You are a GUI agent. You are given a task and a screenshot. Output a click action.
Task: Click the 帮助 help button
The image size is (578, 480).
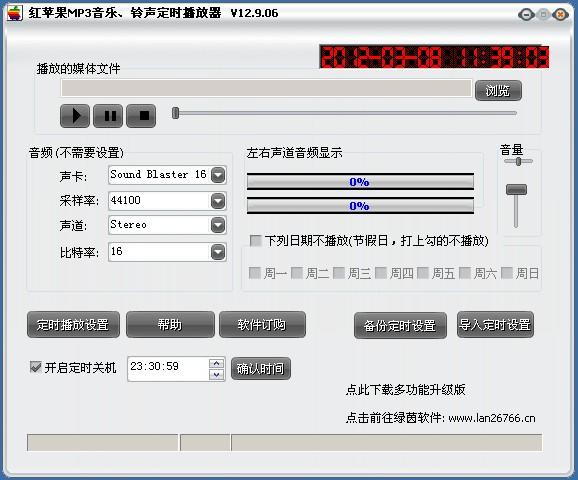[x=170, y=325]
